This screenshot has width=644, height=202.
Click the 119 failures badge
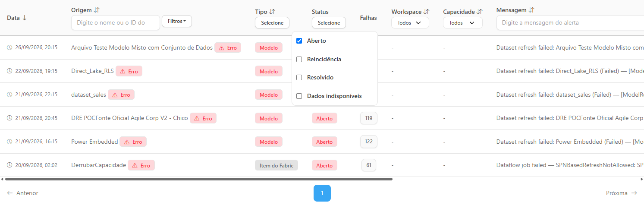coord(369,118)
